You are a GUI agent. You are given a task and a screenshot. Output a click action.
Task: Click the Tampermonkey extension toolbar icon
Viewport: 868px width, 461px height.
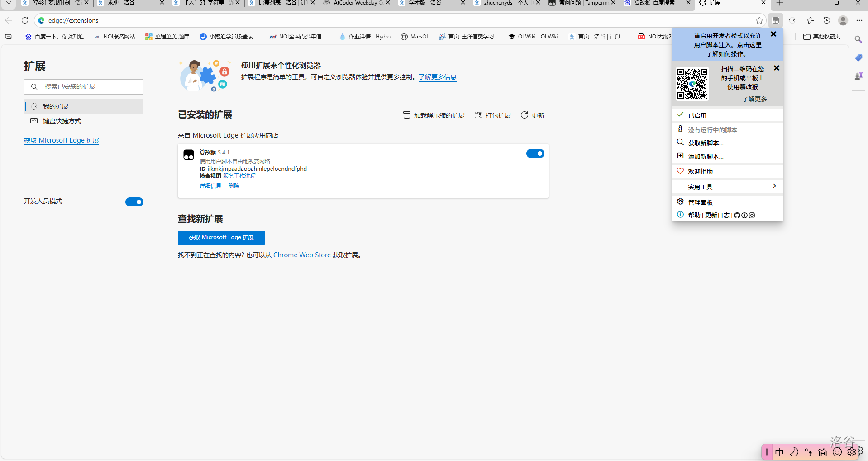776,20
